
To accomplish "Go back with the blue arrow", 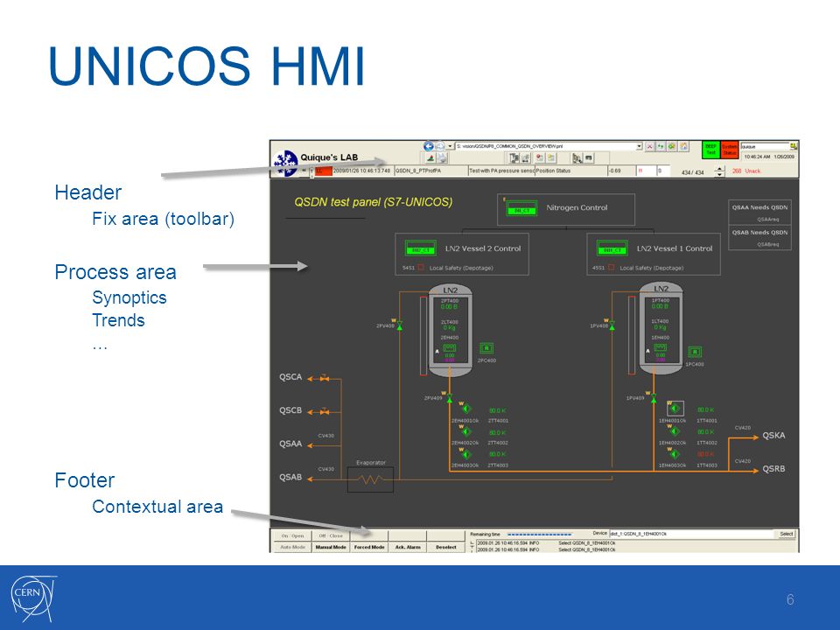I will pyautogui.click(x=429, y=146).
